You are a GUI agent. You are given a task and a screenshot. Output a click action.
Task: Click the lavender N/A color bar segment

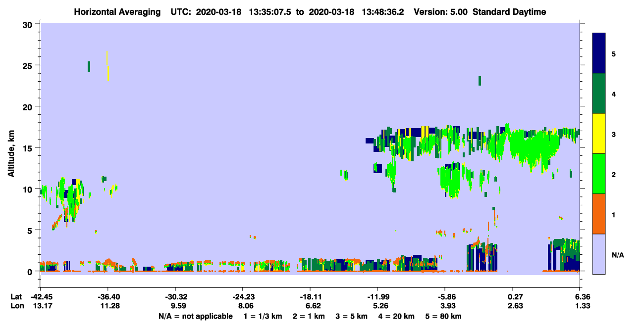tap(599, 254)
